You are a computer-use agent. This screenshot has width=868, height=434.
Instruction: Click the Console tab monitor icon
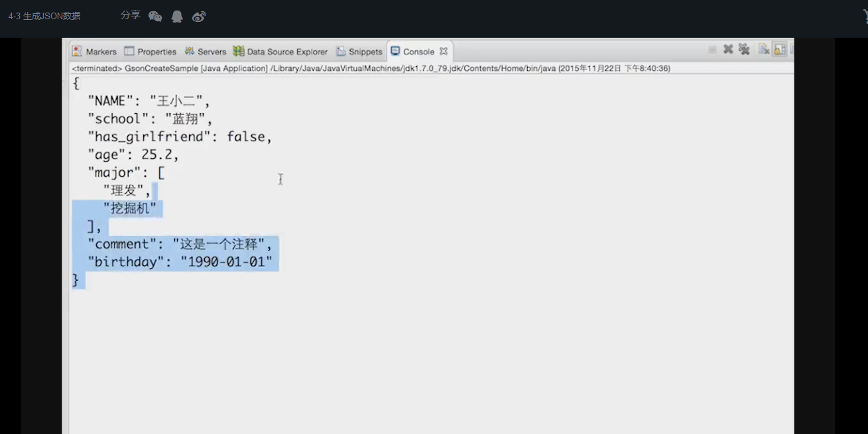coord(395,51)
